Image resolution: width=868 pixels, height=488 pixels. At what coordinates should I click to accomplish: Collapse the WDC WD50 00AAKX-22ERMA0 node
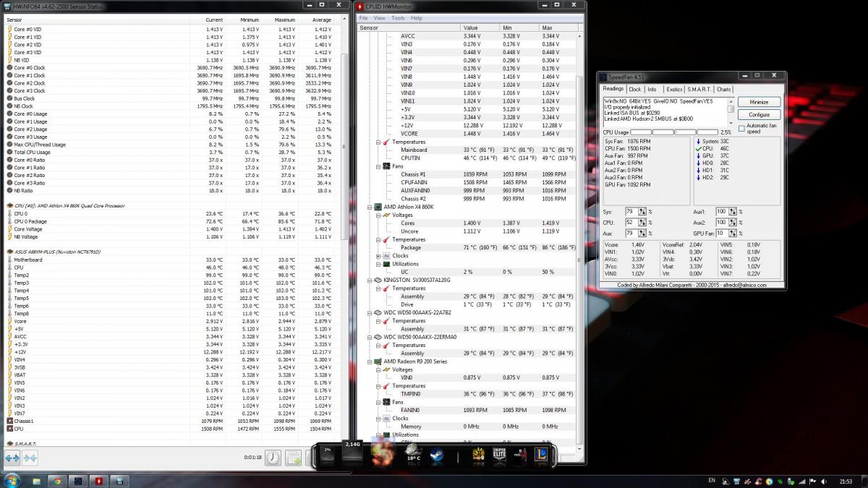[369, 337]
